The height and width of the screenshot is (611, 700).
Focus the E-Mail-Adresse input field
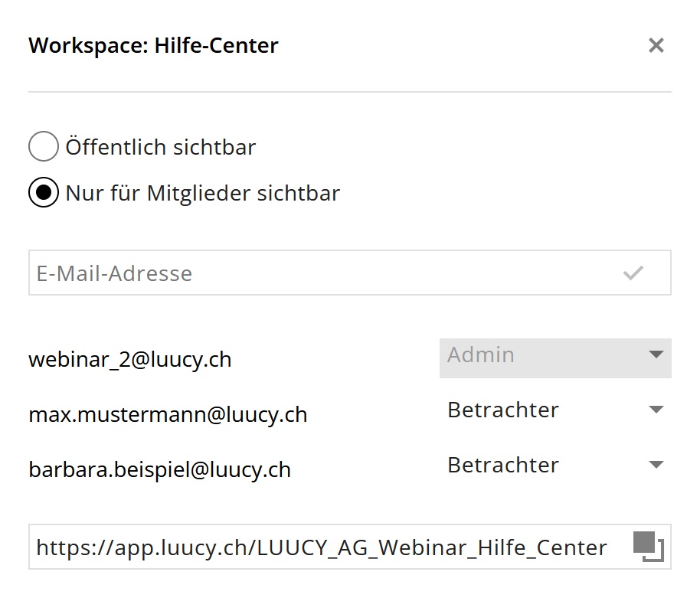coord(322,273)
